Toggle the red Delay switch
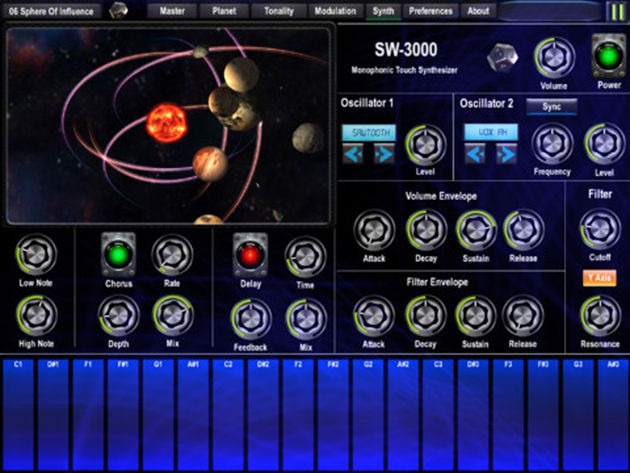Viewport: 630px width, 473px height. click(x=250, y=255)
